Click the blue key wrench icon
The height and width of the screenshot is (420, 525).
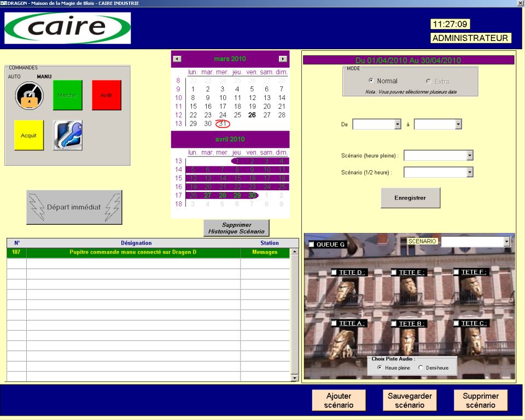click(x=68, y=135)
